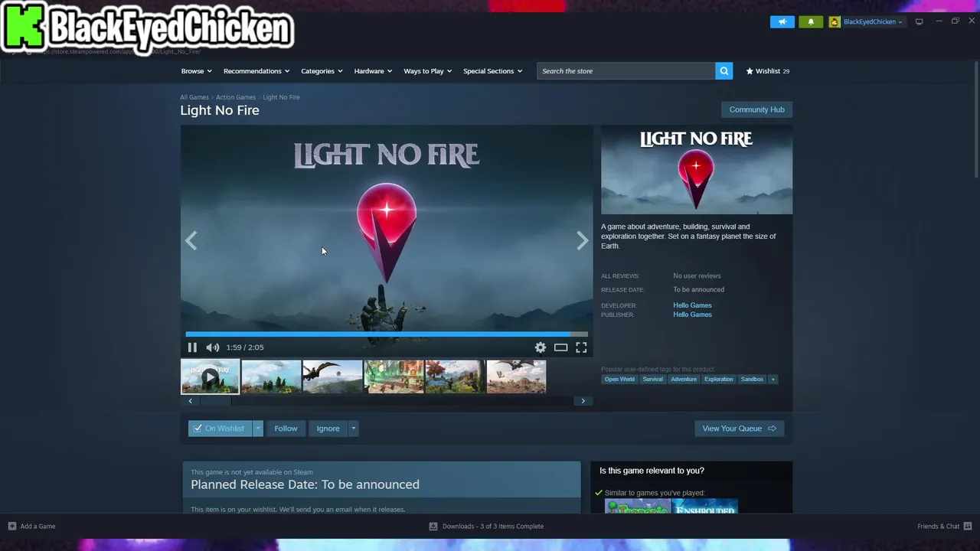Click the store search magnifier button
The height and width of the screenshot is (551, 980).
[724, 71]
